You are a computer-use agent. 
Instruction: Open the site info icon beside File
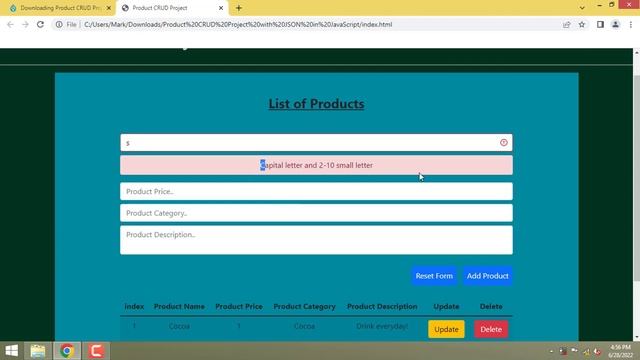59,24
